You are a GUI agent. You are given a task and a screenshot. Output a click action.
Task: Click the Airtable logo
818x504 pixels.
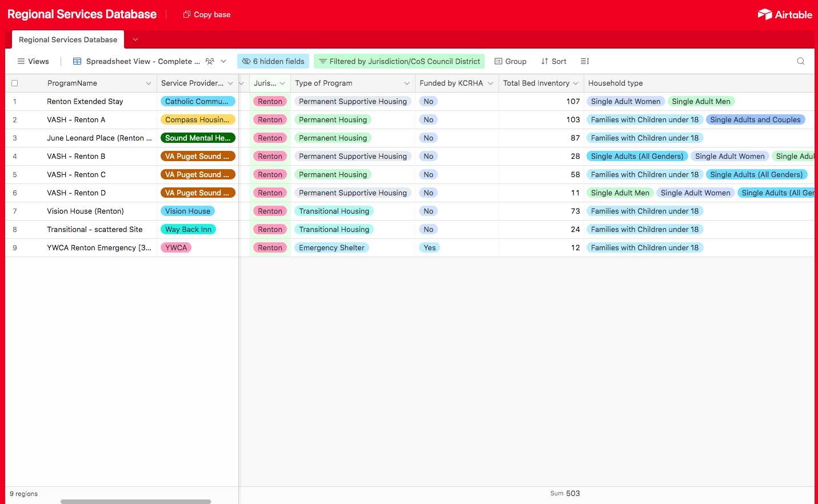[784, 14]
